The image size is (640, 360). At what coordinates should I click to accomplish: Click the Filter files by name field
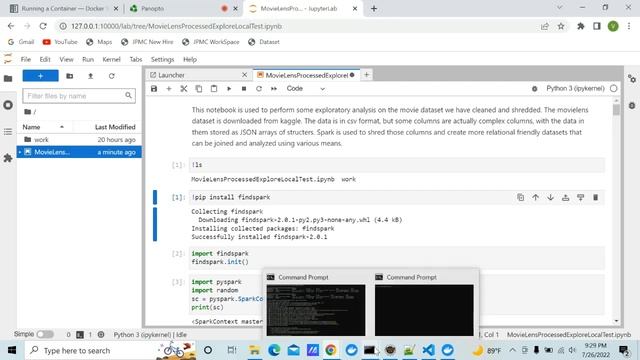[79, 96]
